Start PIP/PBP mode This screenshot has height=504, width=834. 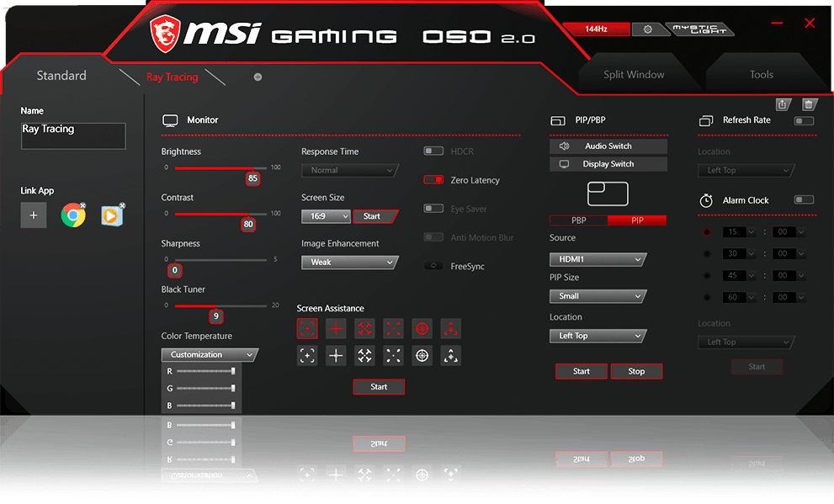(582, 371)
